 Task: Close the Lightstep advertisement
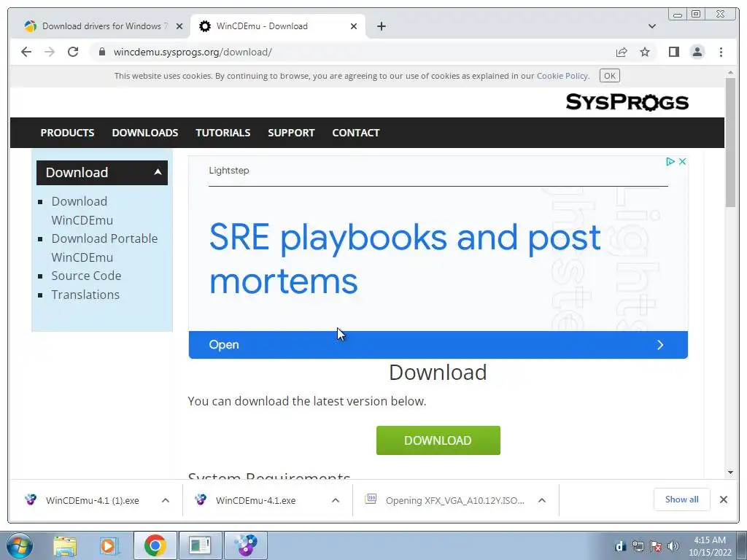(682, 161)
